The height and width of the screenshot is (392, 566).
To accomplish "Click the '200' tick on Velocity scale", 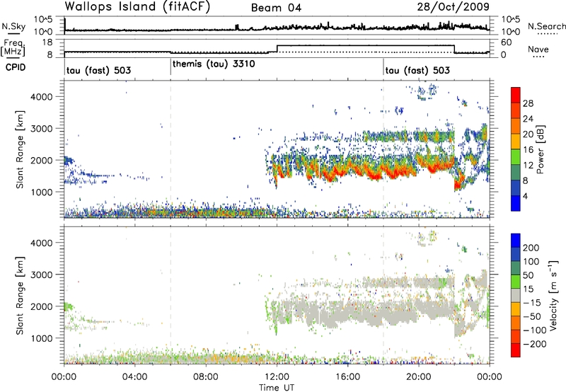I will pos(531,248).
